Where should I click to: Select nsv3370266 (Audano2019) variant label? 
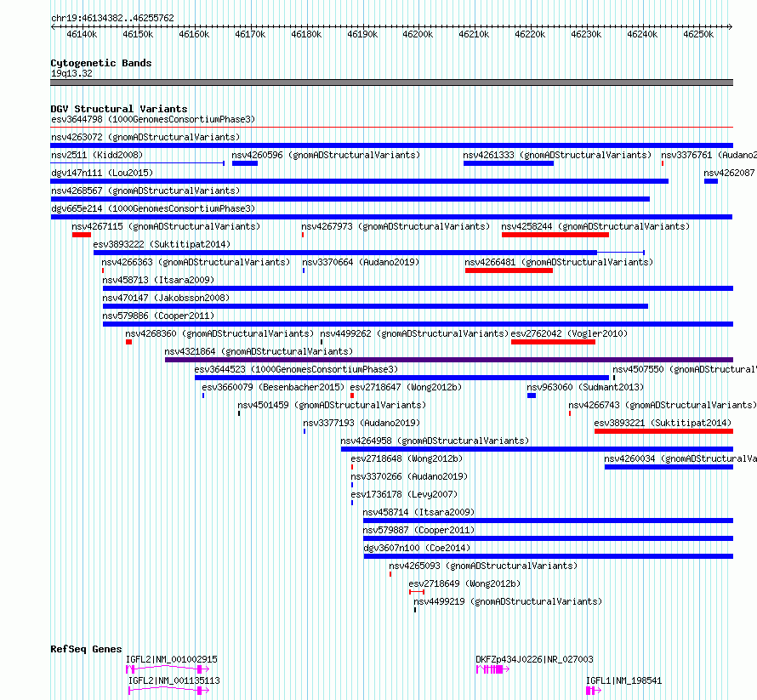tap(409, 476)
